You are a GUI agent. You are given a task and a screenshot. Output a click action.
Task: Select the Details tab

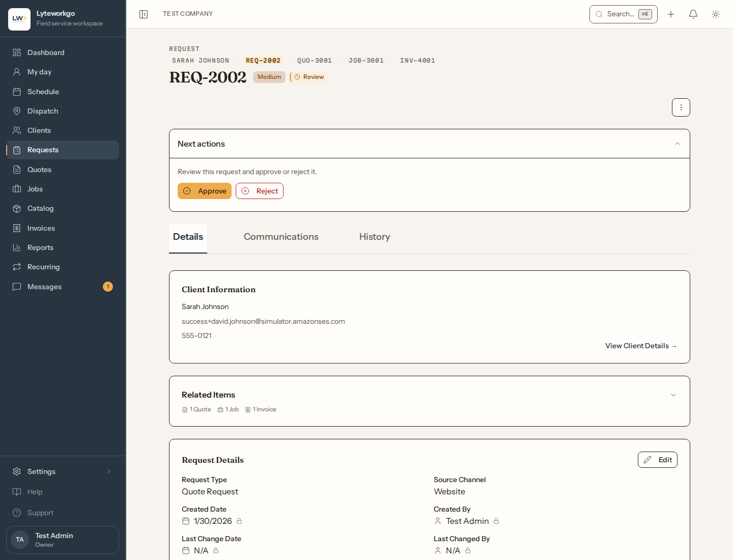188,238
